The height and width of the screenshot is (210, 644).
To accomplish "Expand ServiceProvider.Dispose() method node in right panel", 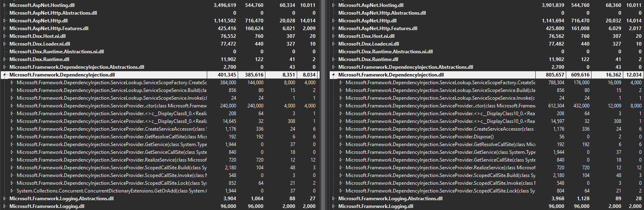I will [341, 137].
